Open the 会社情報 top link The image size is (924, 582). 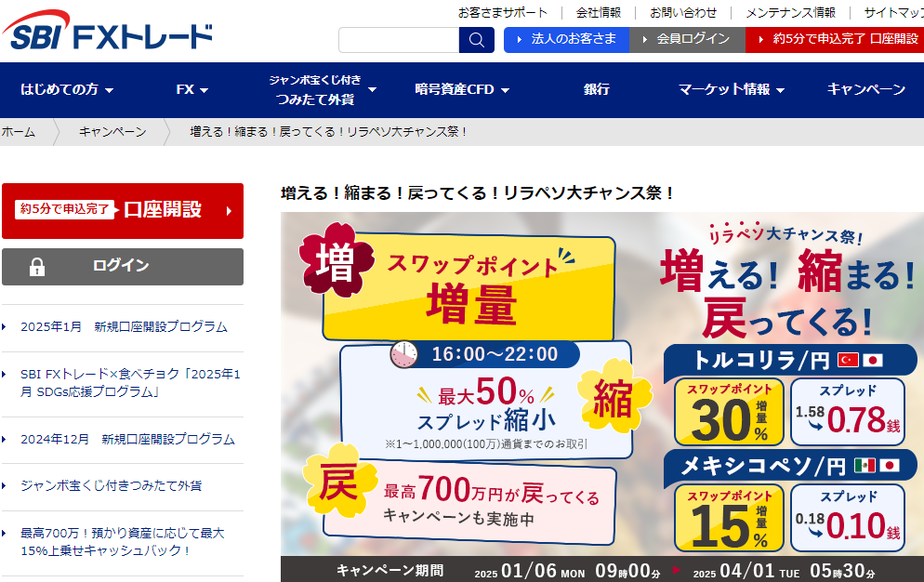point(599,12)
